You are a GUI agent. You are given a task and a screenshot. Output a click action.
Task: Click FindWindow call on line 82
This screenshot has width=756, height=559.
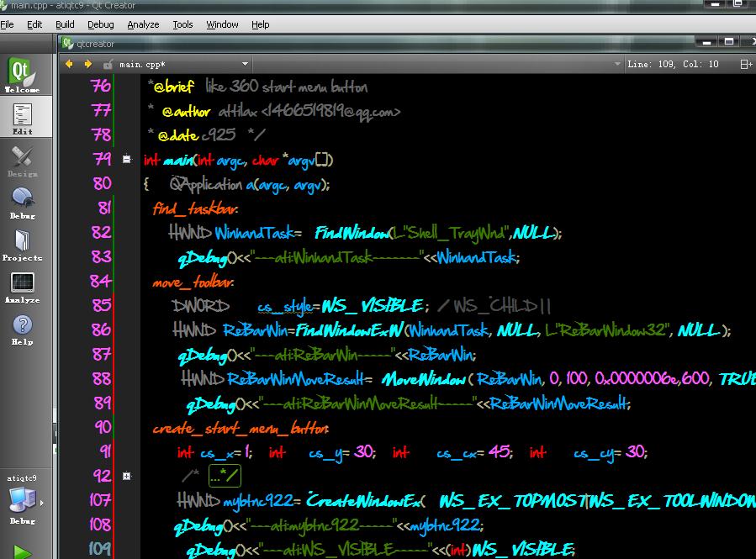tap(352, 233)
